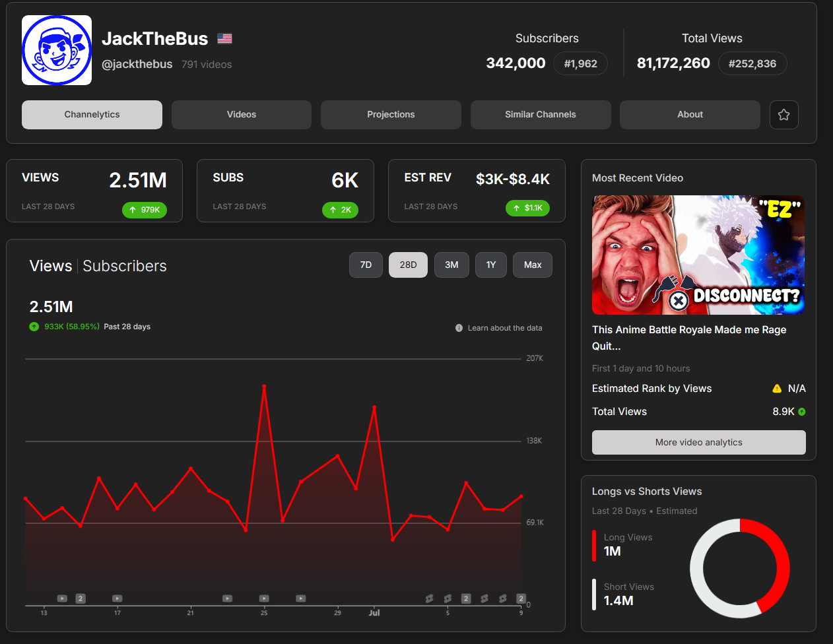The image size is (833, 644).
Task: Click the "First 1 day and 10 hours" text
Action: (x=641, y=368)
